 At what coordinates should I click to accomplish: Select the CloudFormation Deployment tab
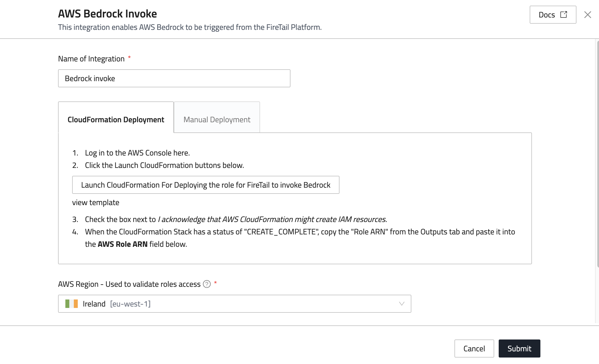pos(116,120)
